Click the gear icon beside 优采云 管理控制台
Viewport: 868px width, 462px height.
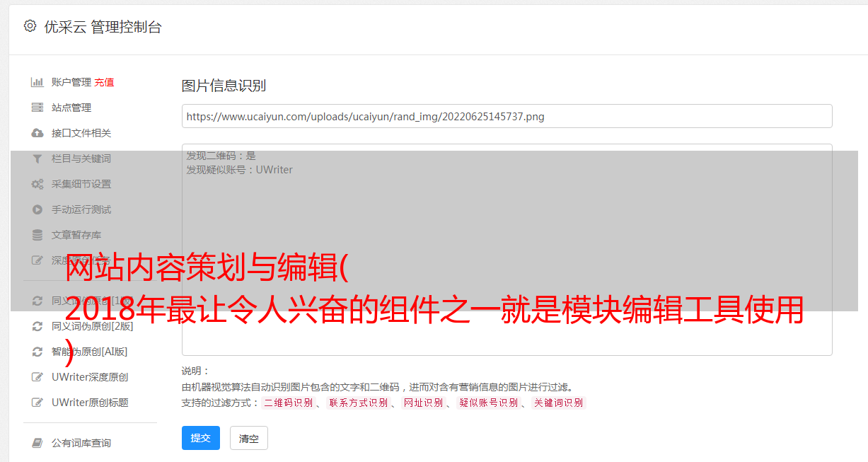(30, 26)
